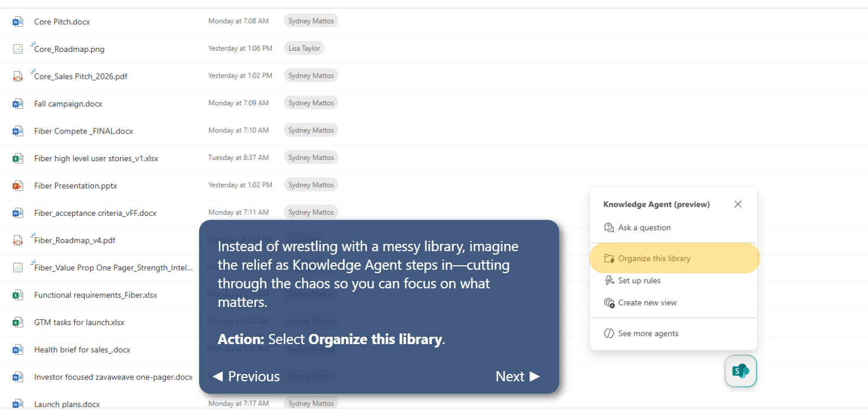
Task: Click the PDF icon for Core_Sales Pitch_2026.pdf
Action: [x=17, y=76]
